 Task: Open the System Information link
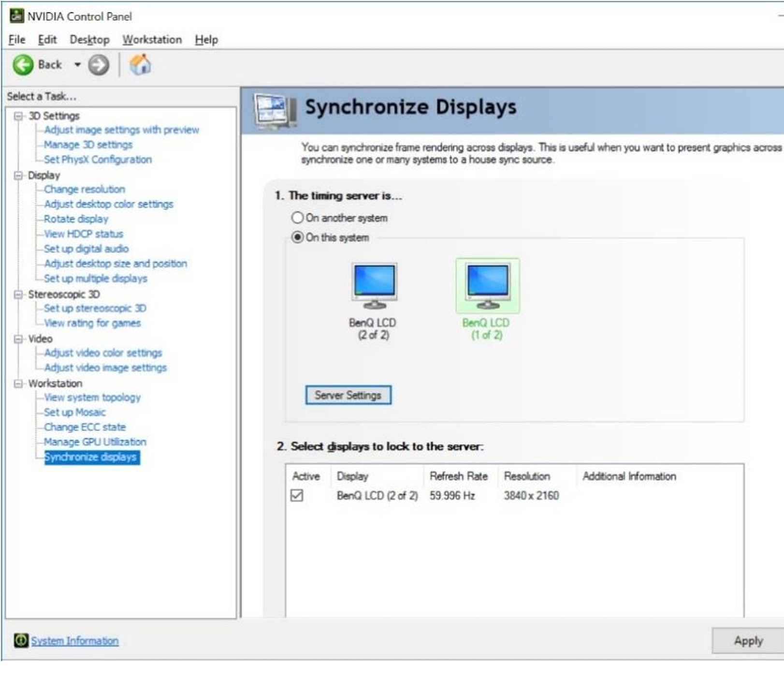(x=74, y=640)
